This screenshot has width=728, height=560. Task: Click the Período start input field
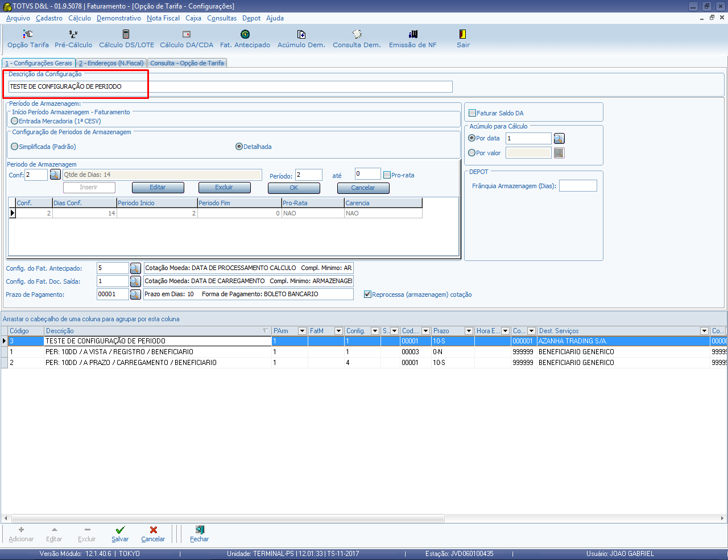[x=309, y=175]
